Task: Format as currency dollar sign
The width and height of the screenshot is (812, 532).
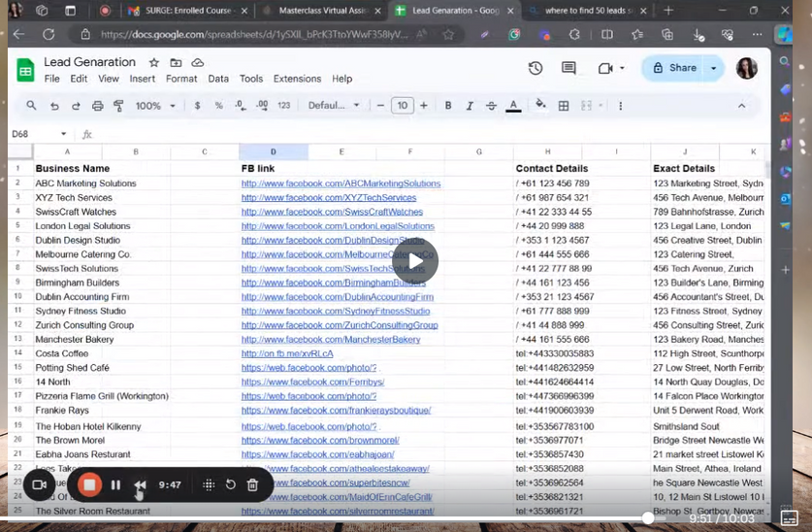Action: click(197, 106)
